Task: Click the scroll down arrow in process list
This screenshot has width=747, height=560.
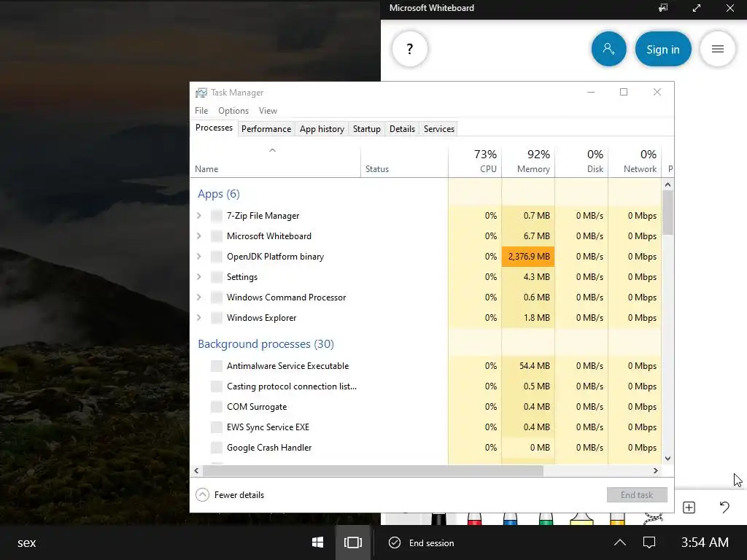Action: click(667, 459)
